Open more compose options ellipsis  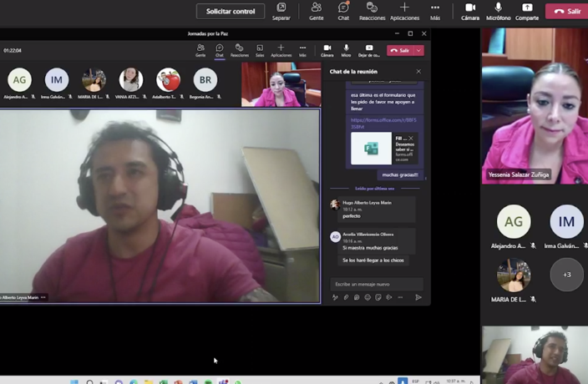pyautogui.click(x=400, y=297)
